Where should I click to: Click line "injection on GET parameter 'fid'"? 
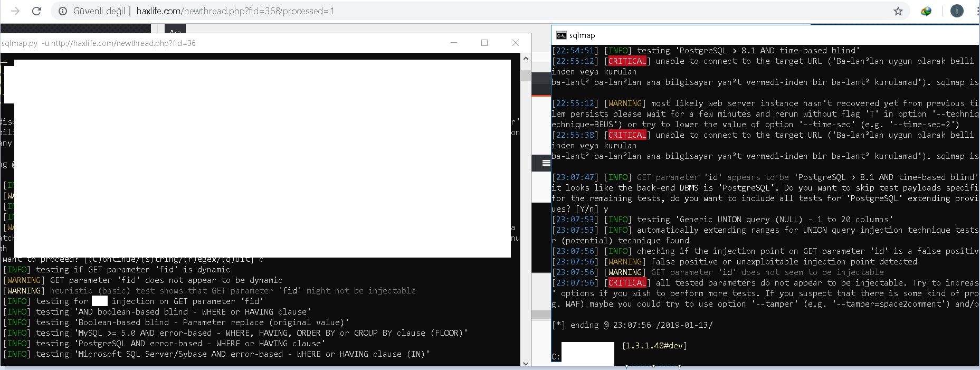point(134,301)
